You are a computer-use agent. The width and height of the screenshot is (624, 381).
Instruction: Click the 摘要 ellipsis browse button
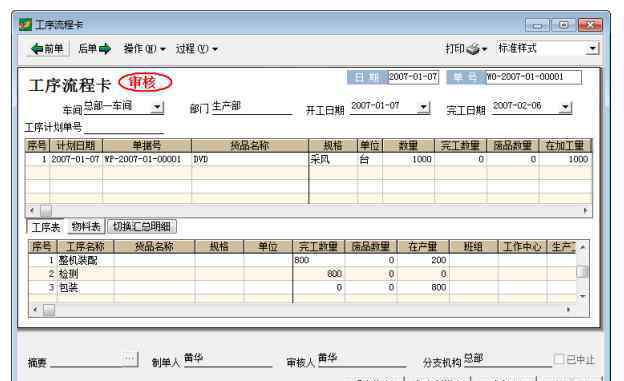coord(129,359)
